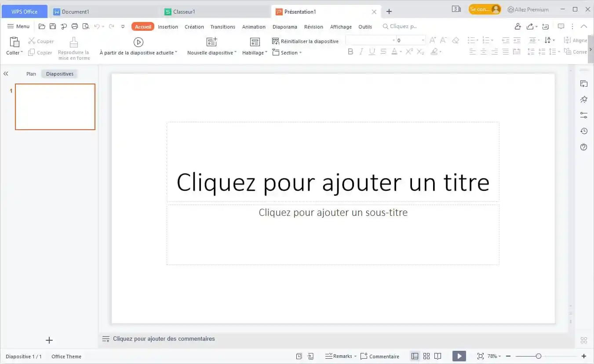The image size is (594, 364).
Task: Toggle Remarks notes pane in status bar
Action: click(x=341, y=356)
